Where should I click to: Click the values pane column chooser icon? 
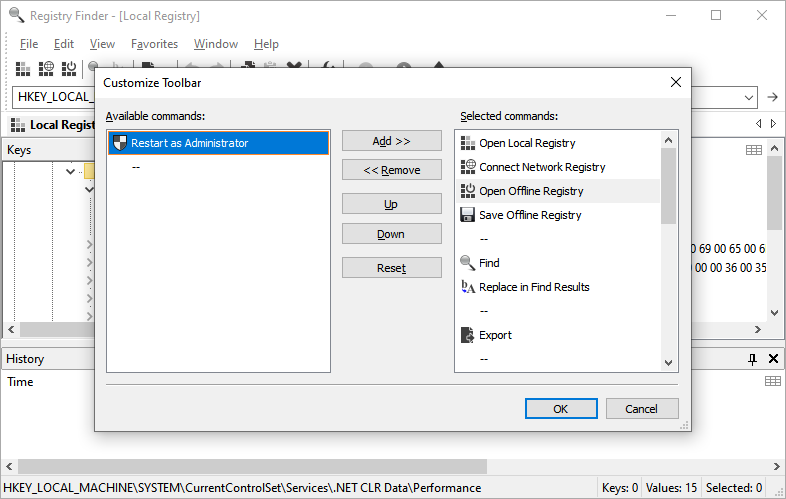754,150
